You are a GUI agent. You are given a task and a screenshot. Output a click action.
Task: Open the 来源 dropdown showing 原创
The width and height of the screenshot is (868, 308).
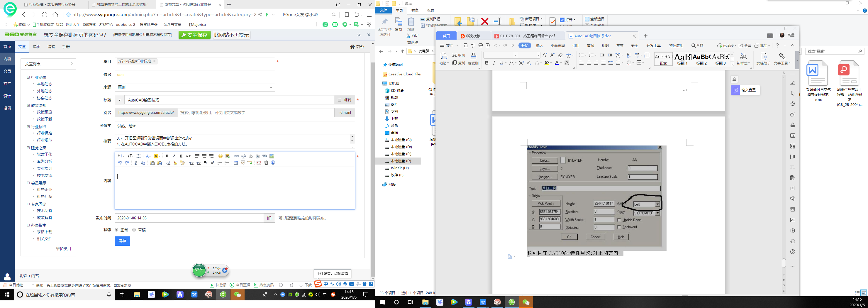tap(194, 87)
